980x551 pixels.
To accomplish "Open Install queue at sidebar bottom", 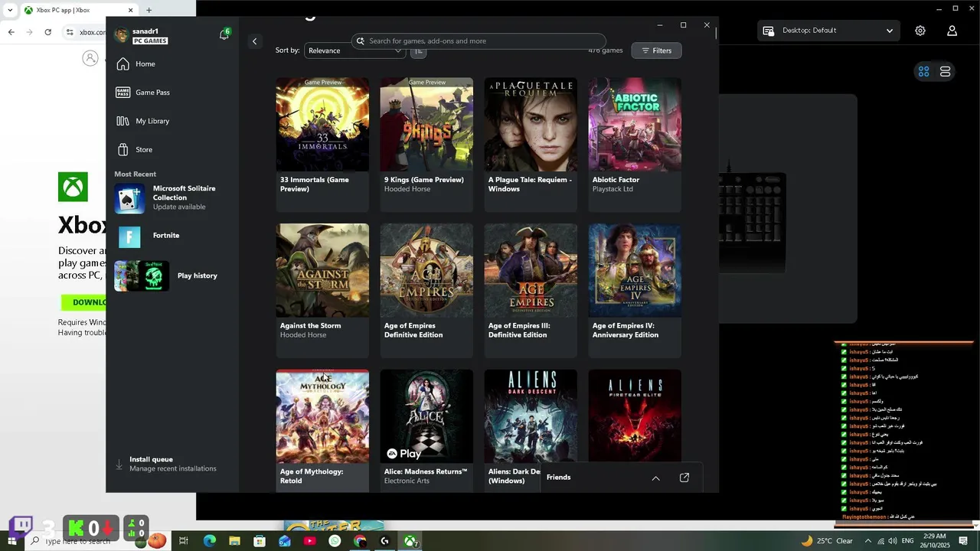I will pos(172,464).
